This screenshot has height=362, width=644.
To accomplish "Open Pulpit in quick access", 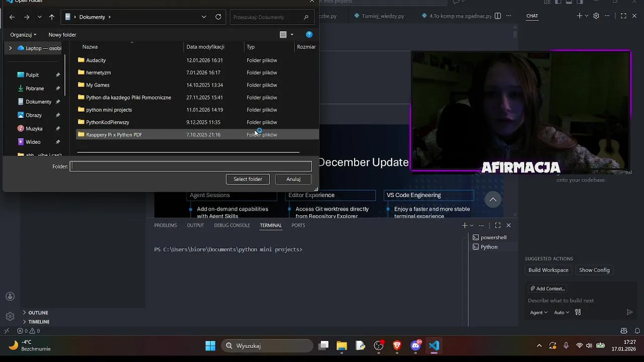I will pyautogui.click(x=32, y=75).
